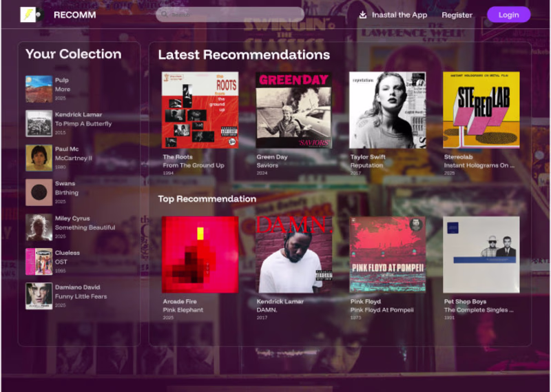This screenshot has width=551, height=392.
Task: Focus the Search input field
Action: (230, 14)
